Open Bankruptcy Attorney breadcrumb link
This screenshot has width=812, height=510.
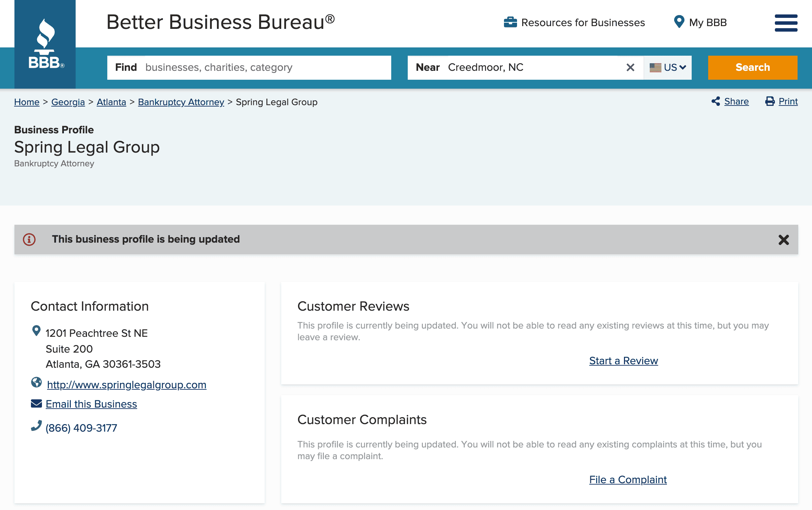(x=181, y=102)
